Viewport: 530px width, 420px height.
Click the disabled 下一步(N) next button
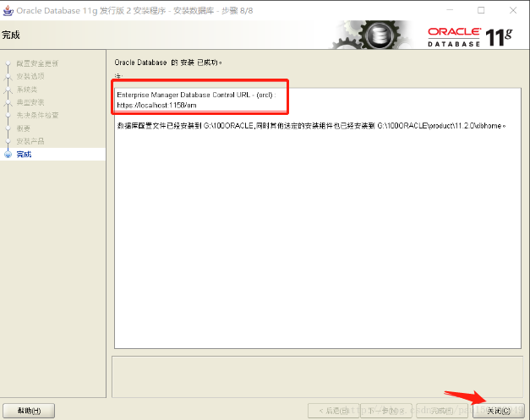[386, 411]
